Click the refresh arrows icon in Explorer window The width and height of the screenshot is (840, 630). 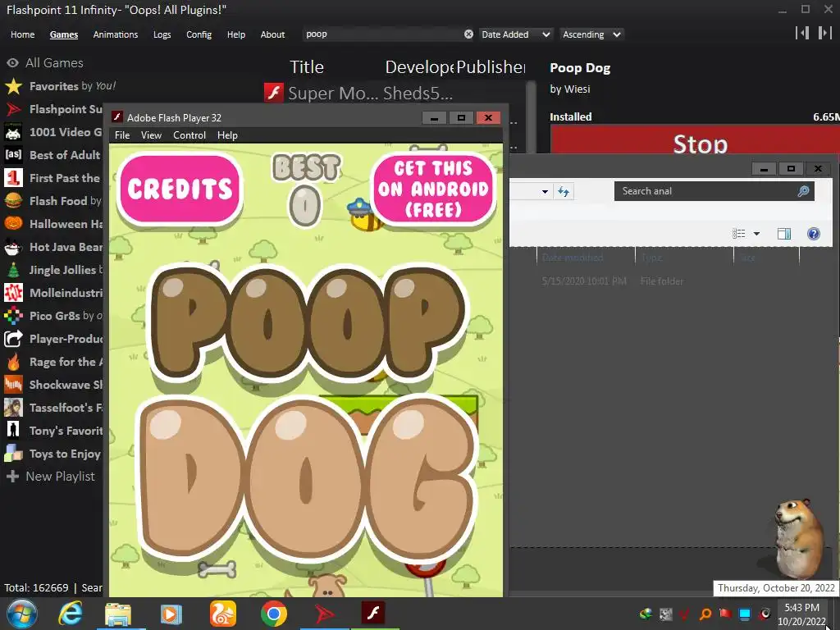coord(564,191)
